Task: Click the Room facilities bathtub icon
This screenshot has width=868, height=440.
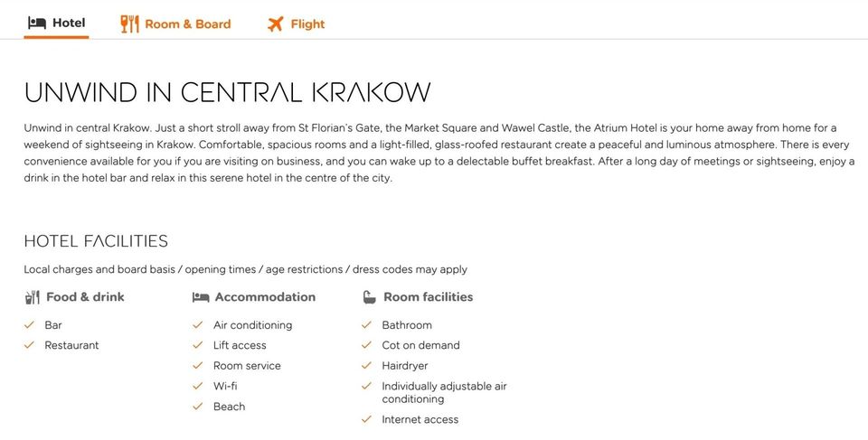Action: tap(369, 297)
